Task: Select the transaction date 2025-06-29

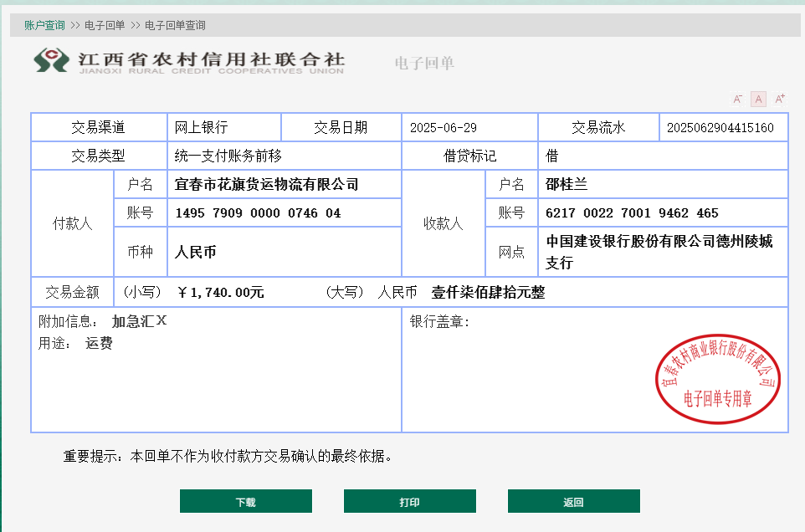Action: 443,128
